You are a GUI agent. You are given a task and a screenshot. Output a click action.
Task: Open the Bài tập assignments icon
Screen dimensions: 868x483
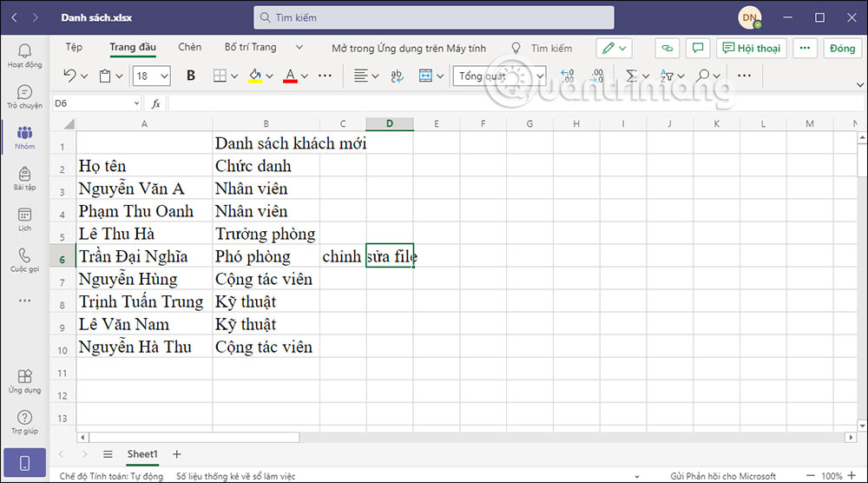(24, 179)
